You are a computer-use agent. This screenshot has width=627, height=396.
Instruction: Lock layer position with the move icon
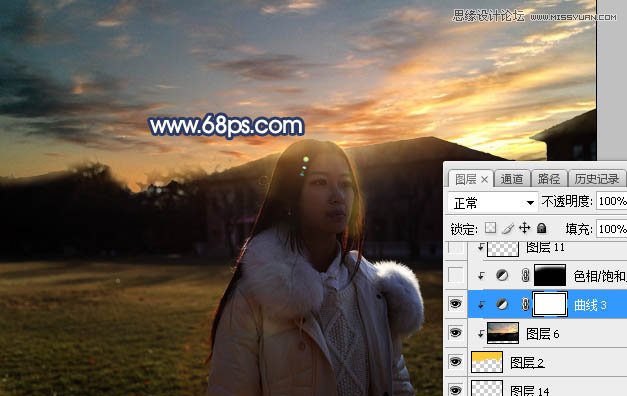pyautogui.click(x=525, y=228)
